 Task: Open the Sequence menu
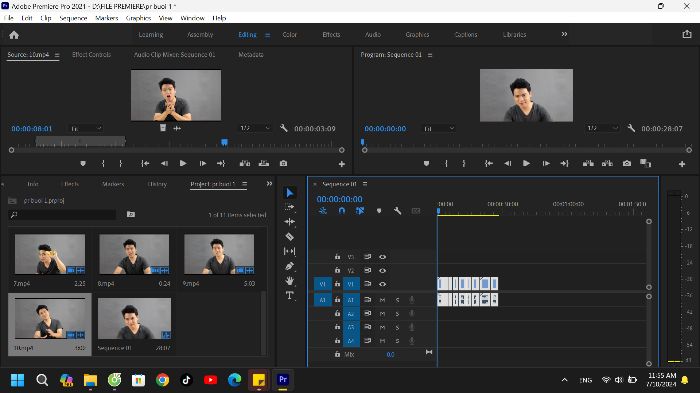pos(73,18)
